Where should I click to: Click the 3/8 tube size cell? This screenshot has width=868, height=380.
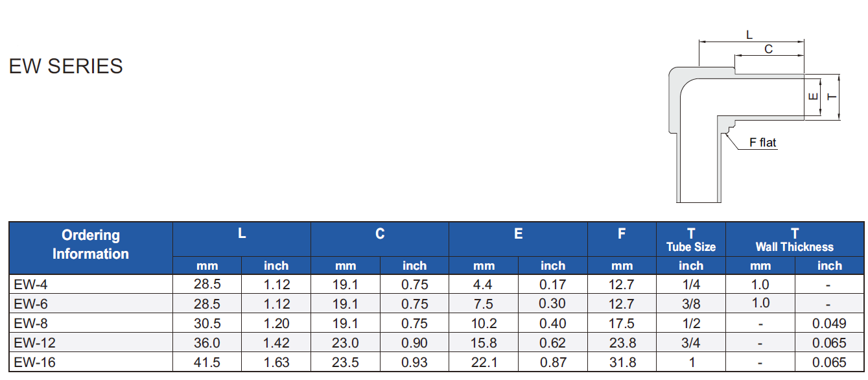691,304
